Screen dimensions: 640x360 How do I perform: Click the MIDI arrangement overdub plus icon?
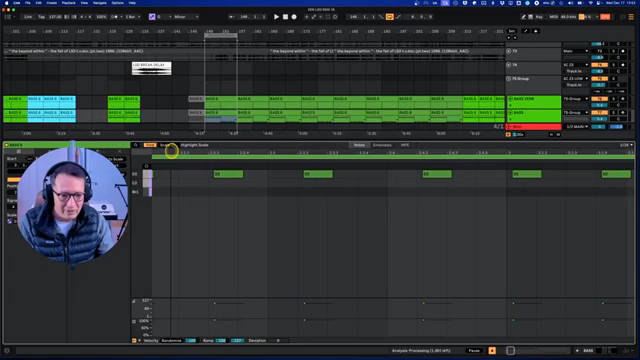point(306,17)
